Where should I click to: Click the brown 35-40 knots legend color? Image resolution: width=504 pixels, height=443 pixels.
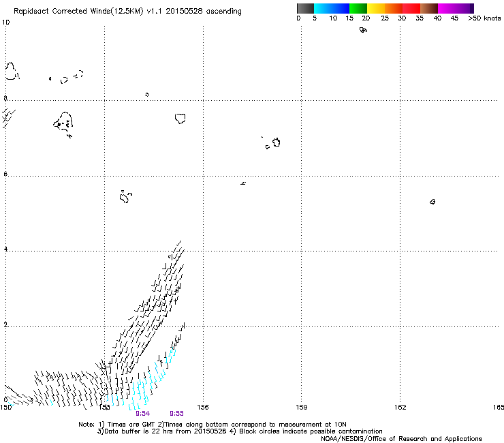point(429,8)
